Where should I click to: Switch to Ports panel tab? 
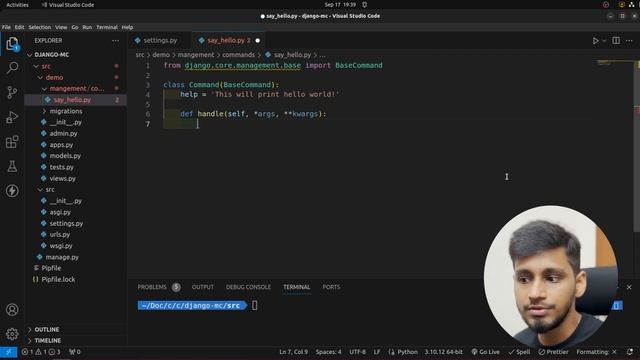pos(331,287)
